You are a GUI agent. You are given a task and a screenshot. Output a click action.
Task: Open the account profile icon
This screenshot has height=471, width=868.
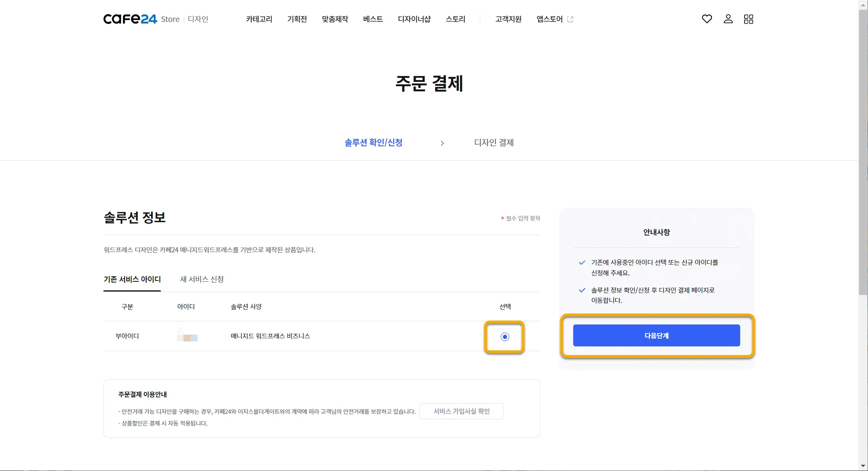(728, 19)
